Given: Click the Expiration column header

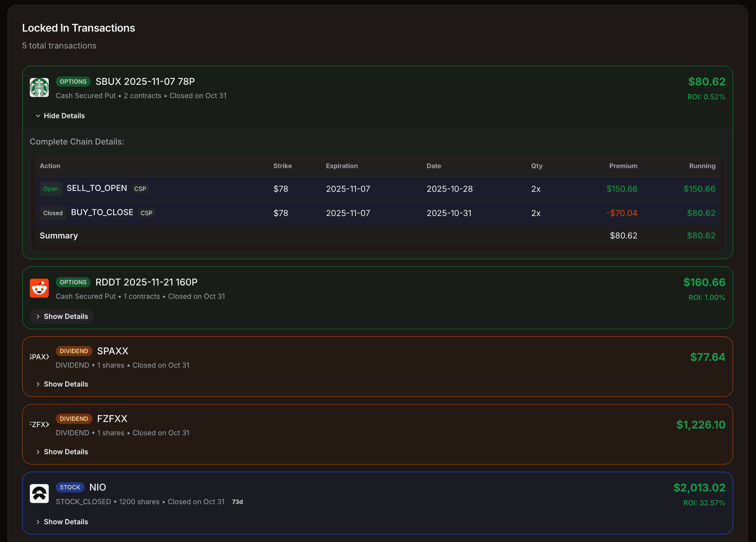Looking at the screenshot, I should coord(342,166).
